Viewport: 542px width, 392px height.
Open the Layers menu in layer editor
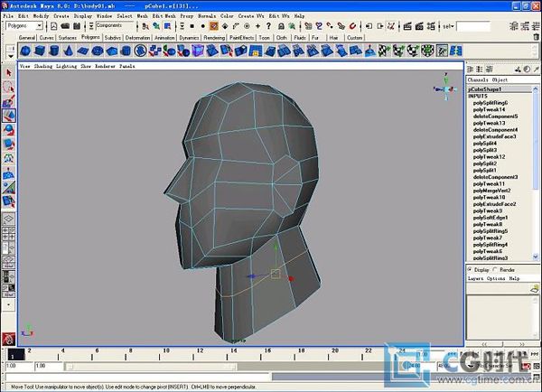tap(476, 278)
